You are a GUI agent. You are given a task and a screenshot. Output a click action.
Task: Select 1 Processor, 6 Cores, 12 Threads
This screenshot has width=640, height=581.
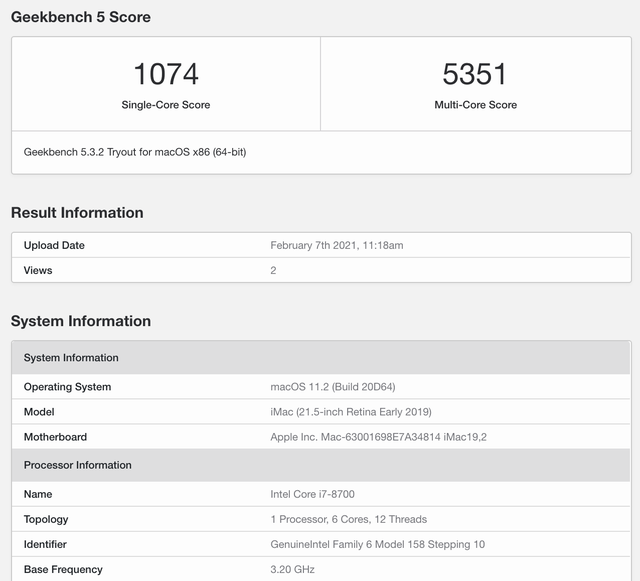[349, 519]
